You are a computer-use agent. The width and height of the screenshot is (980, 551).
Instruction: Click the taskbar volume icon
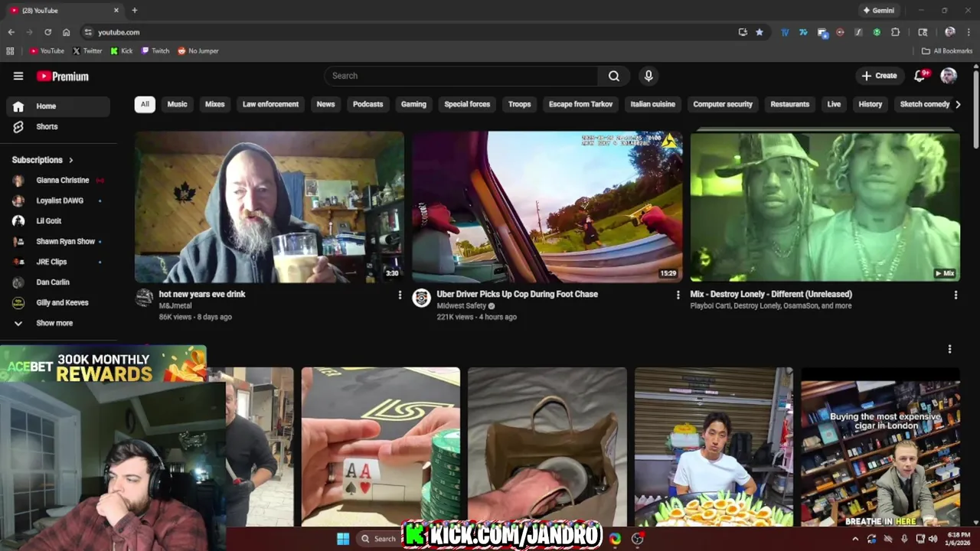(x=933, y=539)
